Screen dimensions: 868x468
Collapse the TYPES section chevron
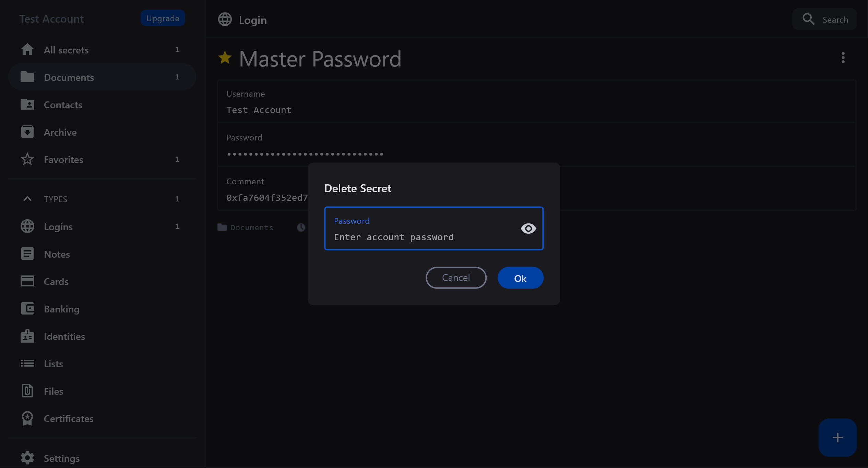27,199
